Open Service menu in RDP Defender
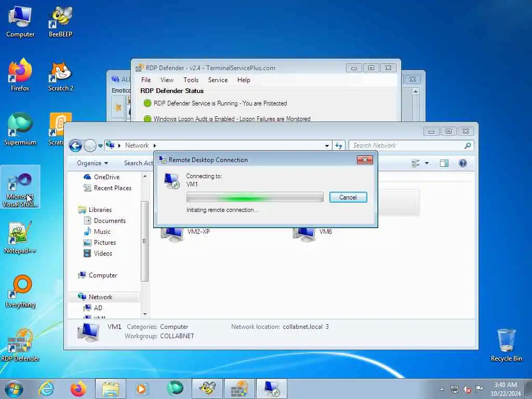This screenshot has height=399, width=532. pyautogui.click(x=218, y=79)
